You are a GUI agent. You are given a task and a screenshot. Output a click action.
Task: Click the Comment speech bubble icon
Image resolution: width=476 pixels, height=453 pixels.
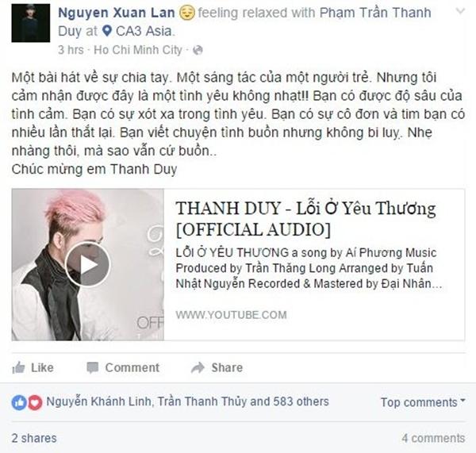click(92, 367)
